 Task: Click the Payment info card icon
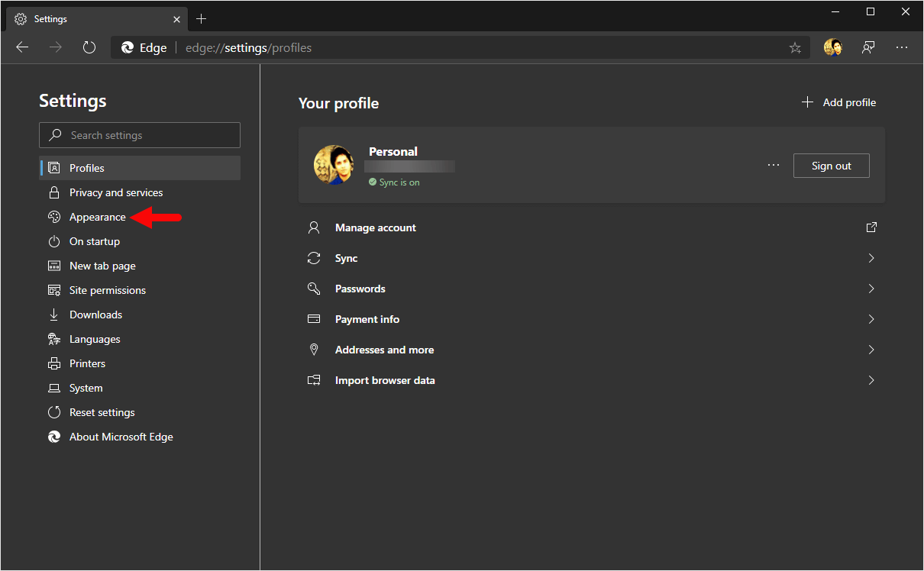(x=314, y=319)
